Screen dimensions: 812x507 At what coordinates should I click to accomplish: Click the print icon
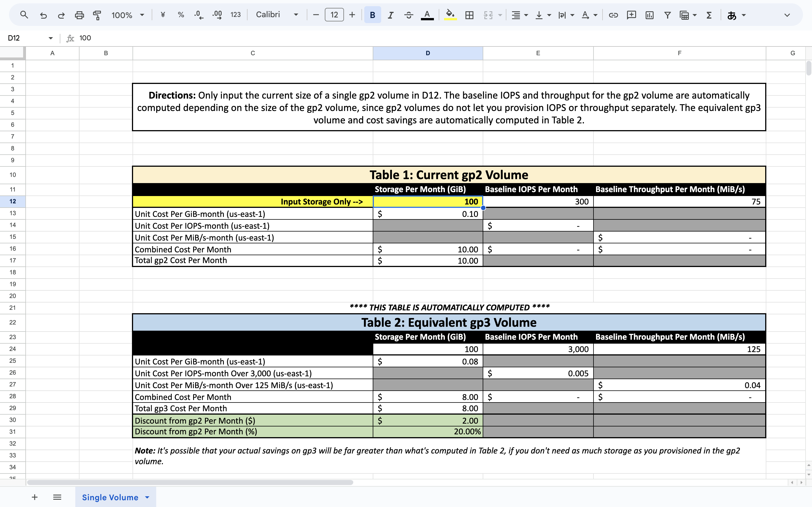(x=79, y=15)
